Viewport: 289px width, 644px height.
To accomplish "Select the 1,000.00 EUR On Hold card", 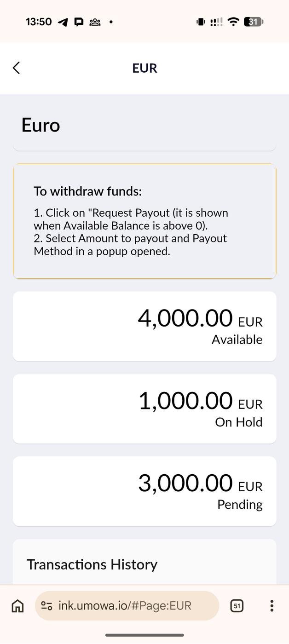I will [144, 408].
